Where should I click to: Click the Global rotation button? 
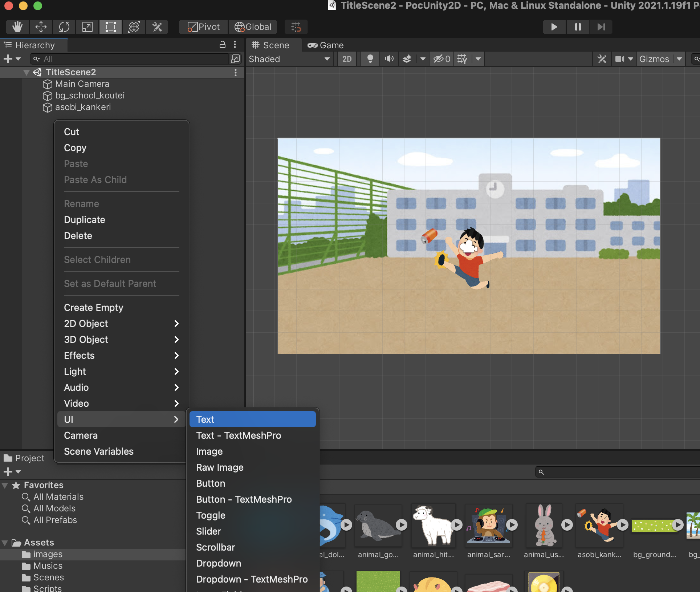[253, 27]
